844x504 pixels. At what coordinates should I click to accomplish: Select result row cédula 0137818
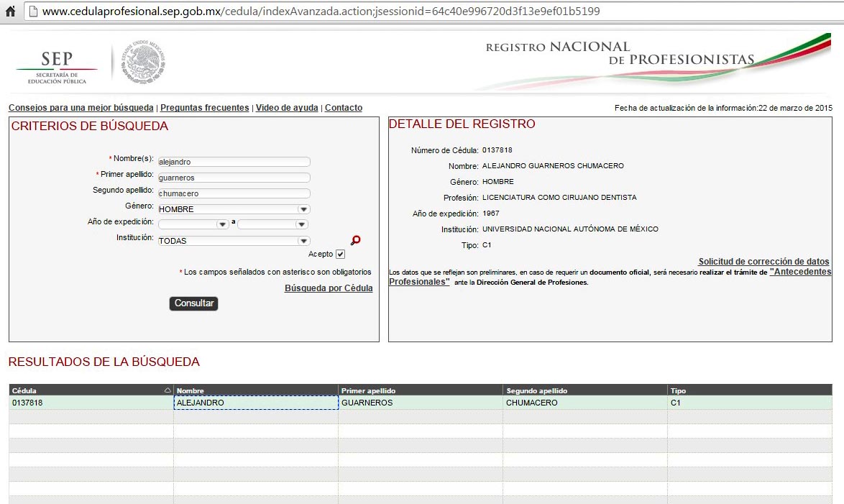point(27,403)
